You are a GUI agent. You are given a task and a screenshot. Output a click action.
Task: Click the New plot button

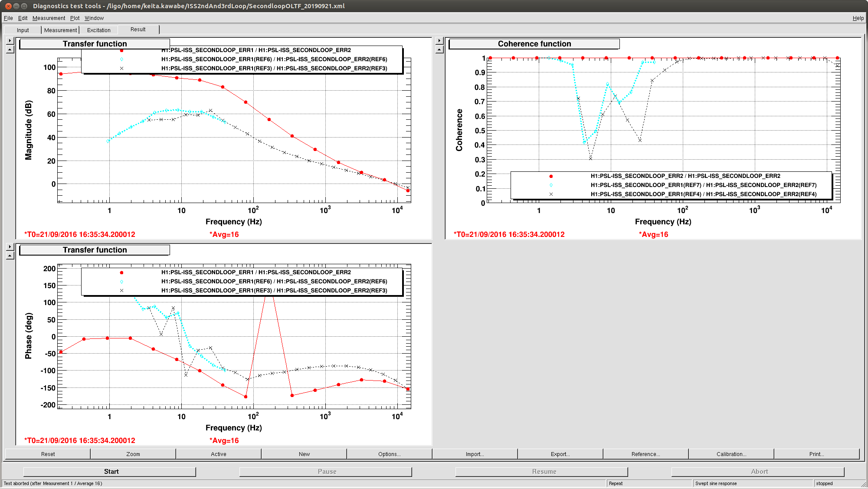click(304, 454)
